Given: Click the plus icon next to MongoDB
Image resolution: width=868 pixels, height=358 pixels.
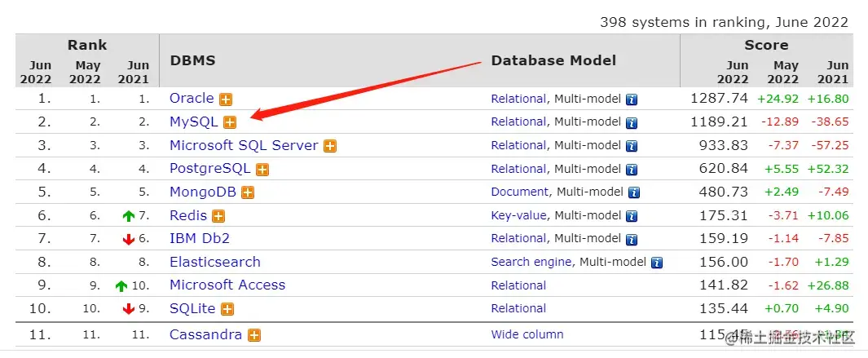Looking at the screenshot, I should [248, 192].
